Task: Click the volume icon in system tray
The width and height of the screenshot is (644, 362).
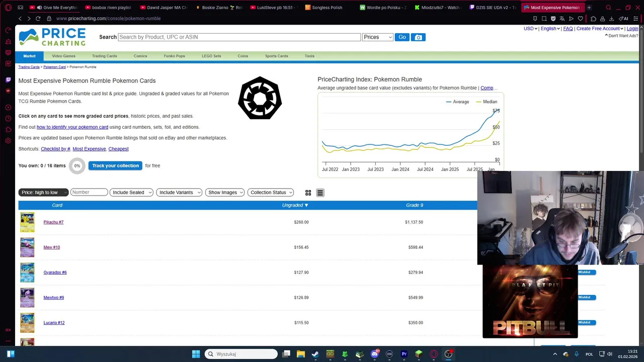Action: click(609, 354)
